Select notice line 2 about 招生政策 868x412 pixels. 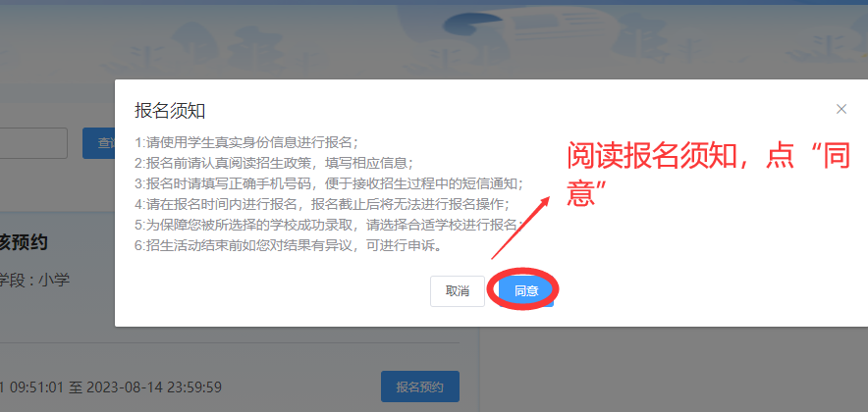[x=274, y=163]
